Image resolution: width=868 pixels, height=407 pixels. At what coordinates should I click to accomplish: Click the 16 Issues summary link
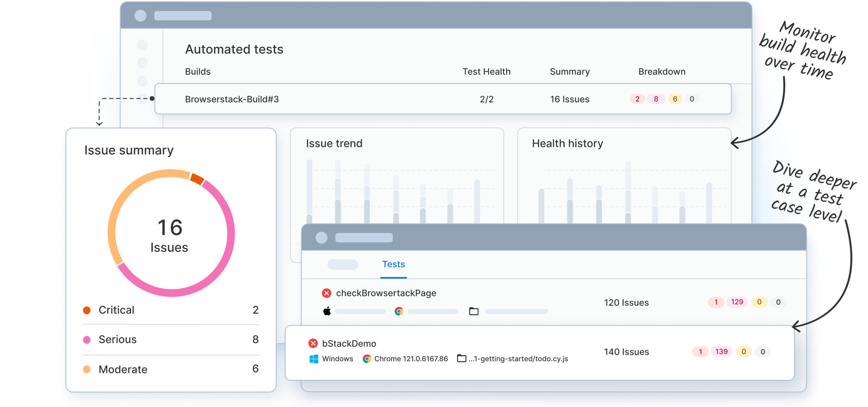(x=570, y=99)
